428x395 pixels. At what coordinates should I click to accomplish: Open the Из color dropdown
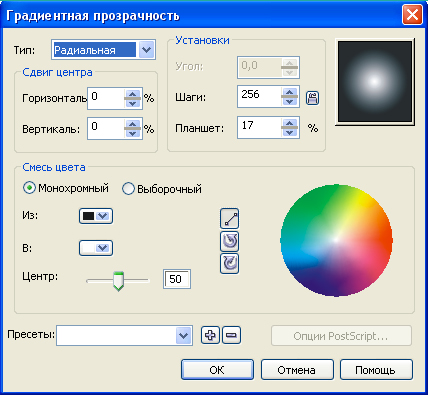coord(103,216)
